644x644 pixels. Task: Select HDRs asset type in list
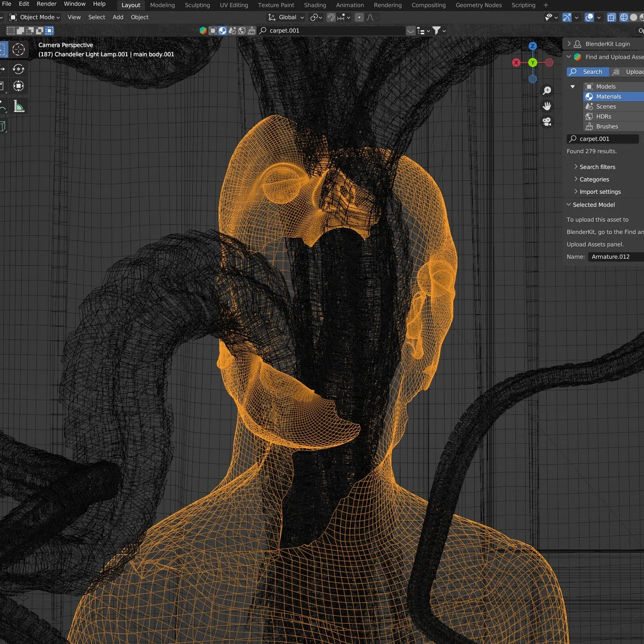pos(613,117)
